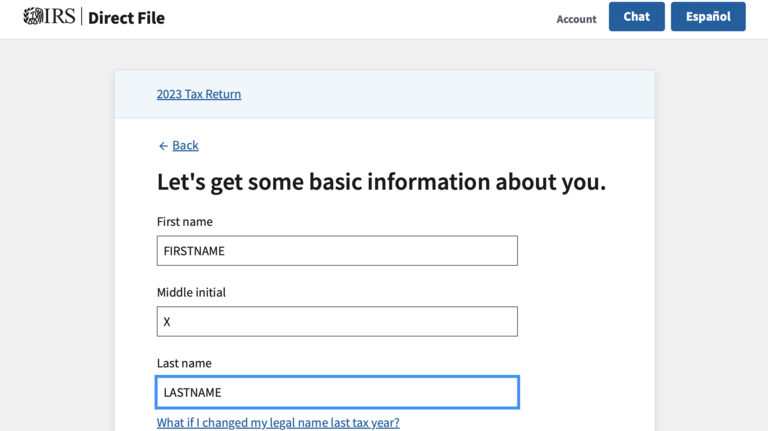Viewport: 768px width, 431px height.
Task: Click the Middle initial label
Action: click(191, 292)
